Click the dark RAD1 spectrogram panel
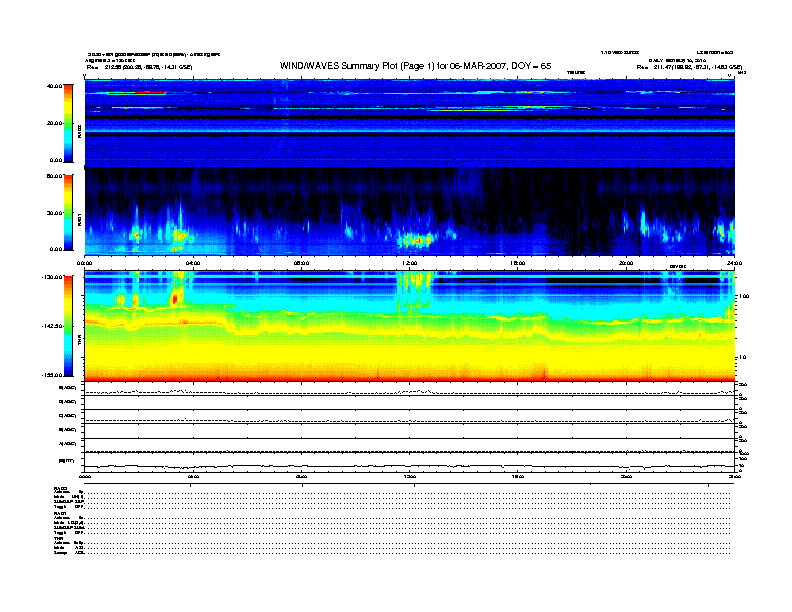The height and width of the screenshot is (612, 792). tap(409, 211)
